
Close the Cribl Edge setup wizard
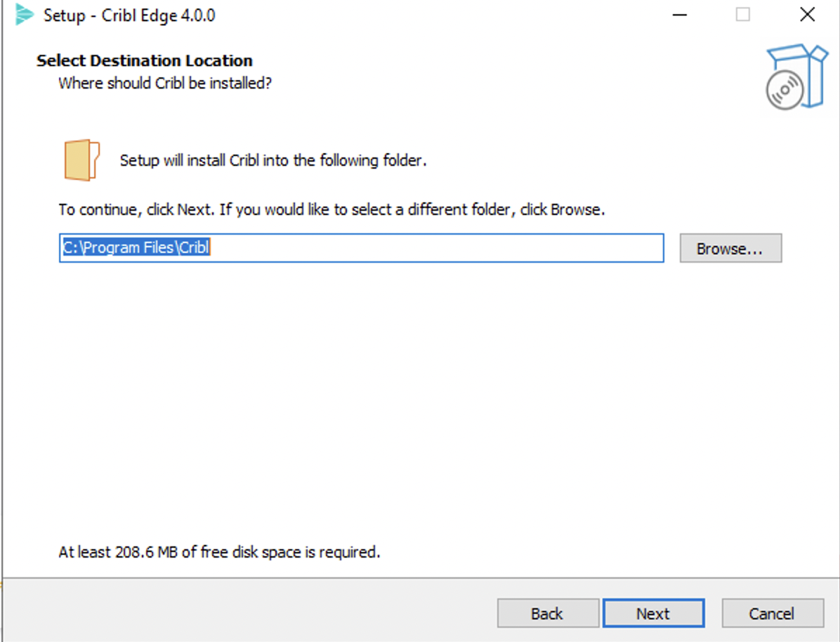[807, 15]
